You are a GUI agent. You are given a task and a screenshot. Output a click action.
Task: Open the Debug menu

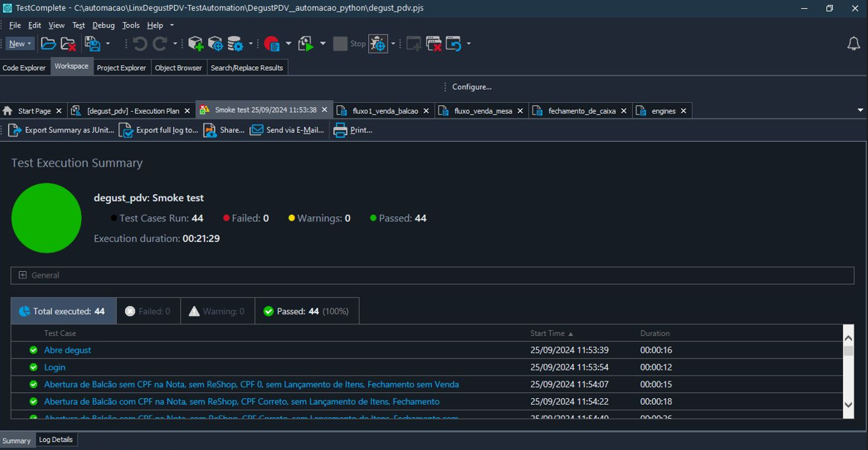(103, 26)
